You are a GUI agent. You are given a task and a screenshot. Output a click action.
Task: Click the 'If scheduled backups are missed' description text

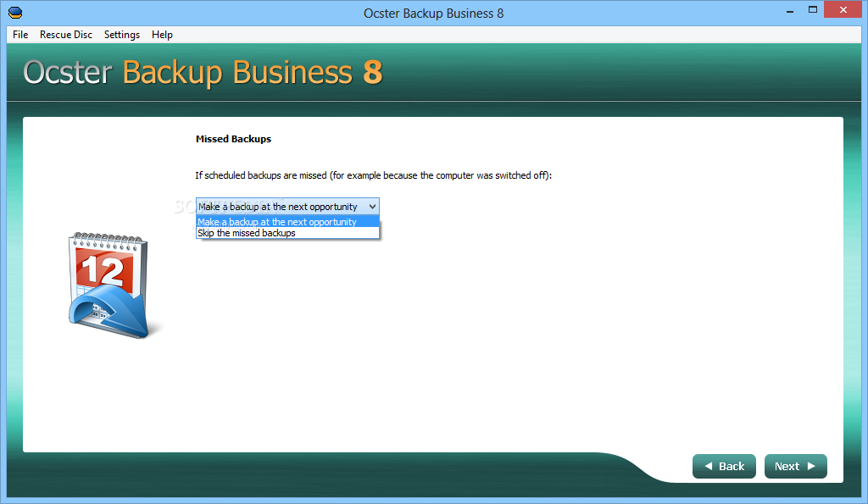point(373,175)
